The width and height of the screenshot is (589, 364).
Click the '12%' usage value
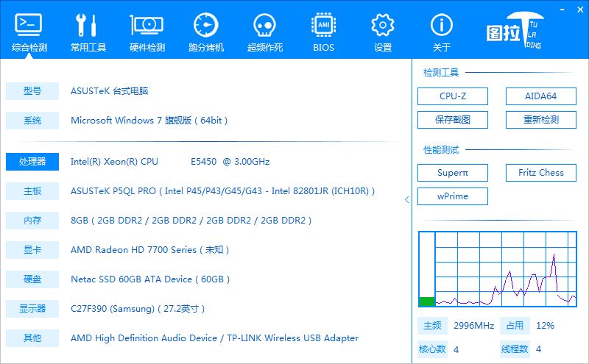click(x=545, y=326)
